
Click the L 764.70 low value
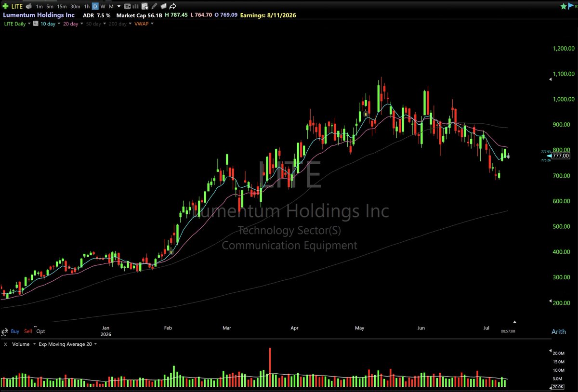click(x=201, y=15)
